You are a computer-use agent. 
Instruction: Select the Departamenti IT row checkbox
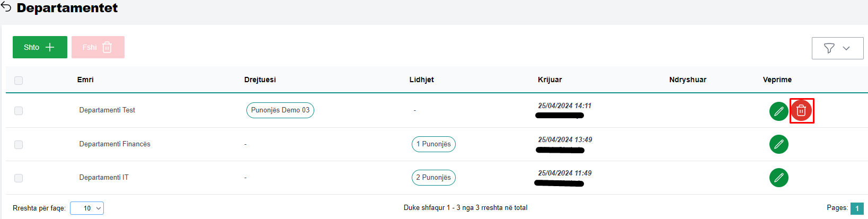19,178
